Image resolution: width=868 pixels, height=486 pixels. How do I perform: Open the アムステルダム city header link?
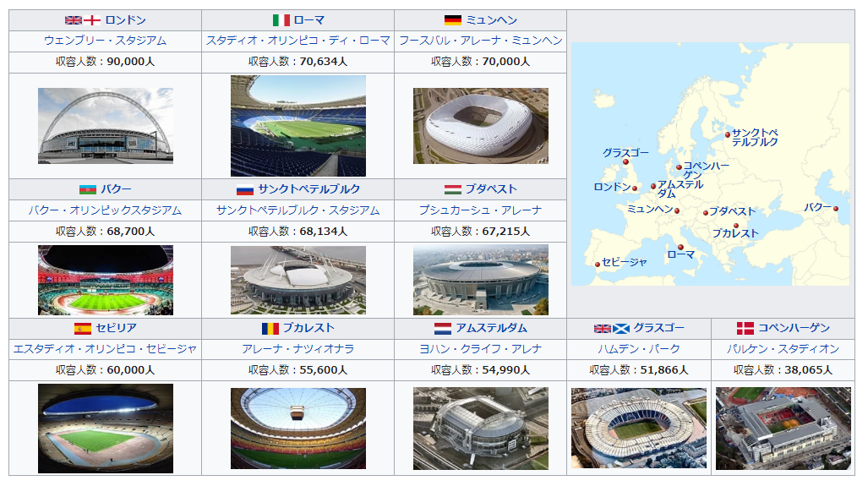tap(491, 328)
